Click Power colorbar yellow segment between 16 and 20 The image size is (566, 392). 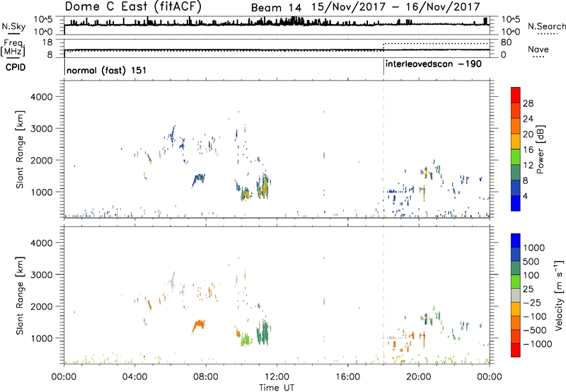[516, 141]
